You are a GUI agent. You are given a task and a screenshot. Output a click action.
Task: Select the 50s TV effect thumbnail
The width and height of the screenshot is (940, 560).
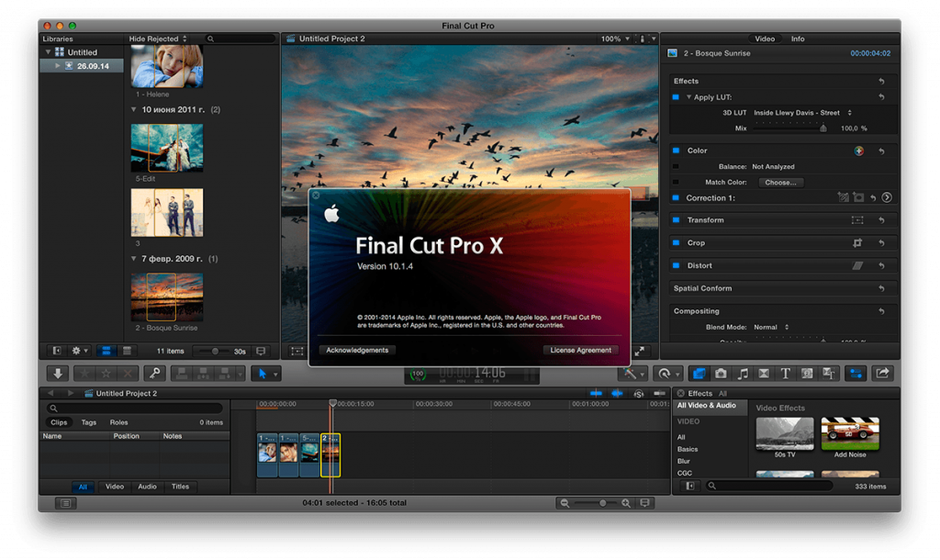[x=784, y=434]
